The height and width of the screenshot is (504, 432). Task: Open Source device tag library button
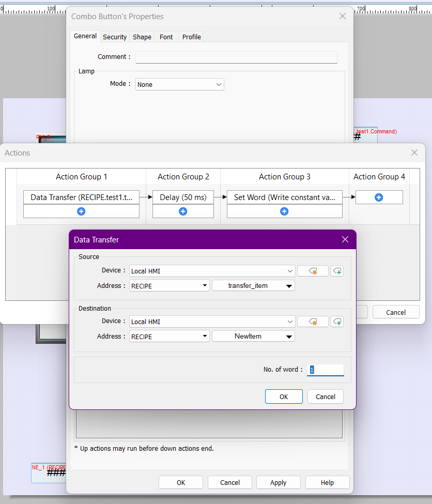(x=313, y=271)
